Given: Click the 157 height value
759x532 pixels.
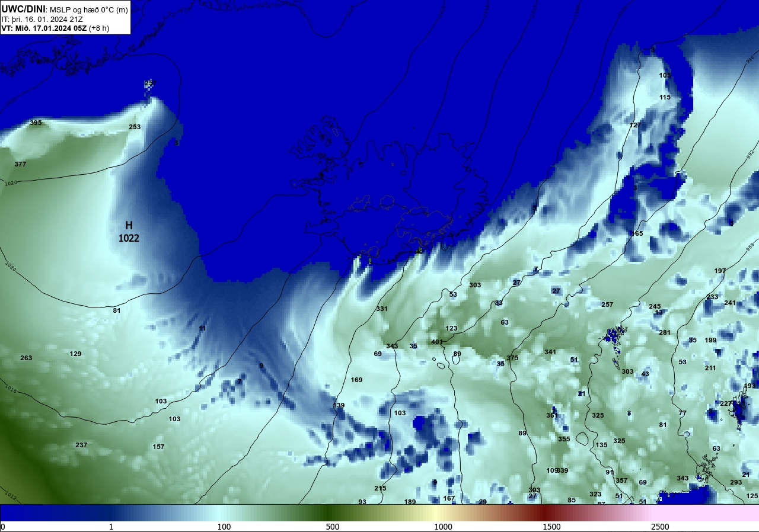Looking at the screenshot, I should tap(158, 447).
